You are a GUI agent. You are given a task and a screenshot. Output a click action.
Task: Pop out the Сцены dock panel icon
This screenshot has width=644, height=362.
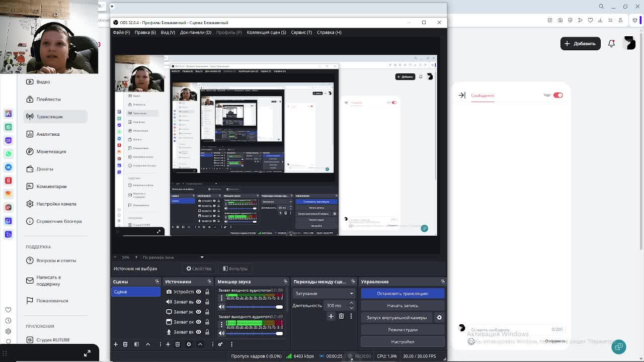click(157, 282)
